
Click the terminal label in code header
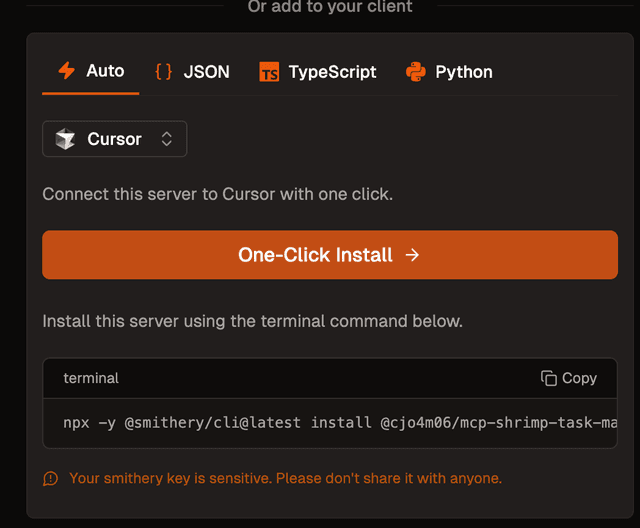tap(91, 378)
